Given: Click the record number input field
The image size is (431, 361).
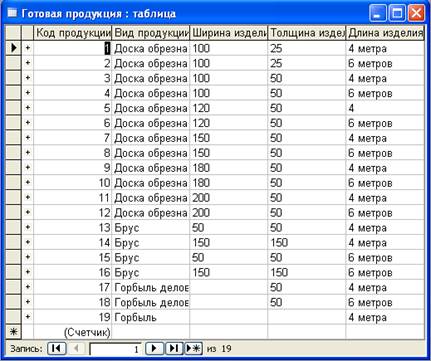Looking at the screenshot, I should tap(115, 349).
